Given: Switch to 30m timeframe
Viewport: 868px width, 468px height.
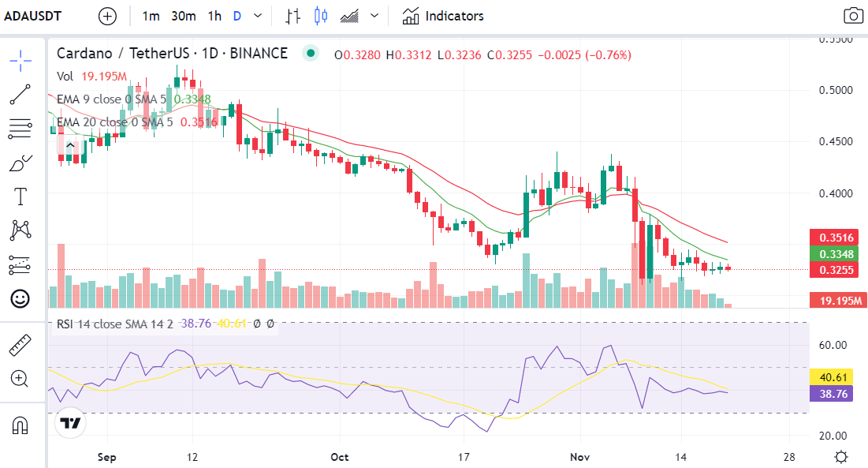Looking at the screenshot, I should click(183, 16).
